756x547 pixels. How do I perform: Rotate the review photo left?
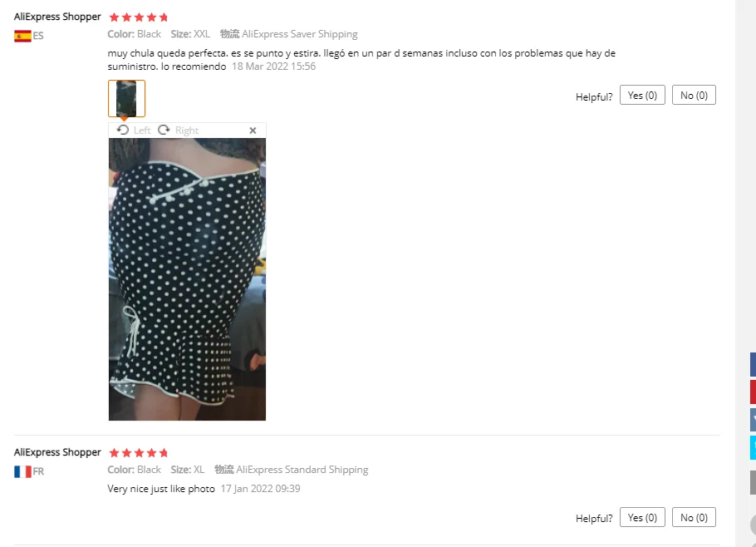click(134, 131)
